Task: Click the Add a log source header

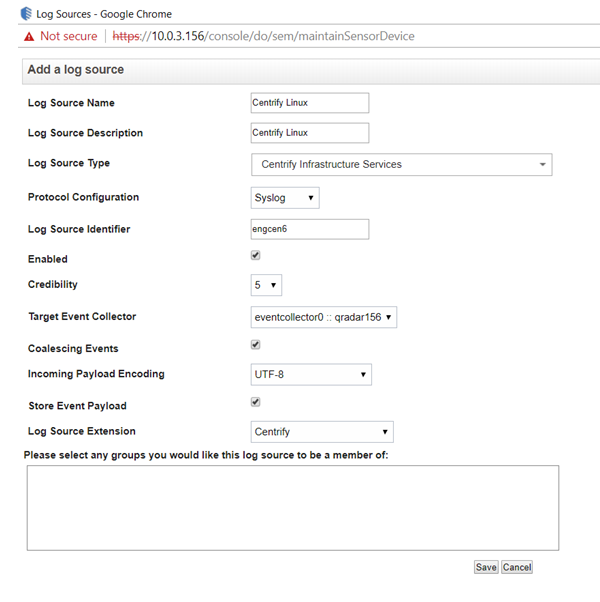Action: coord(76,70)
